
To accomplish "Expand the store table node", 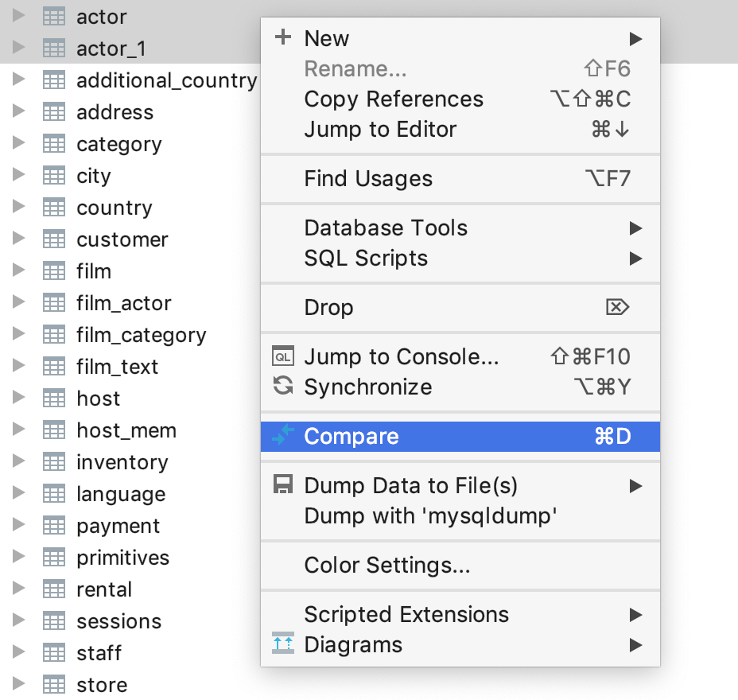I will (18, 683).
